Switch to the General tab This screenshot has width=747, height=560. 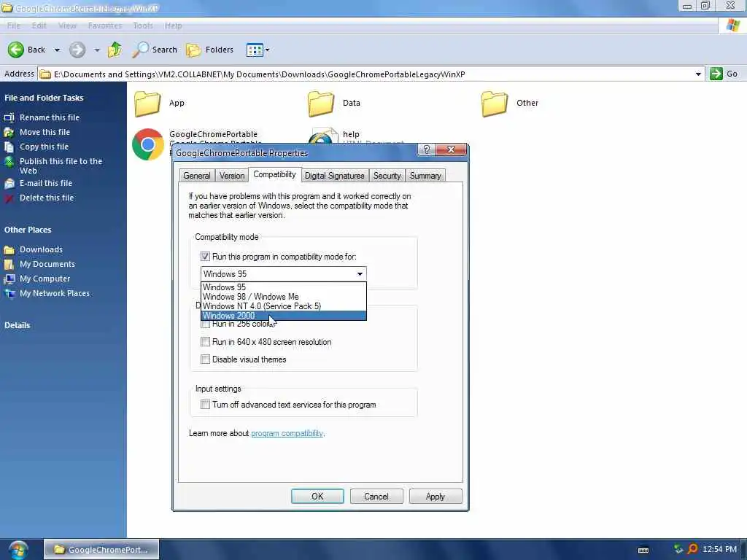[x=197, y=176]
